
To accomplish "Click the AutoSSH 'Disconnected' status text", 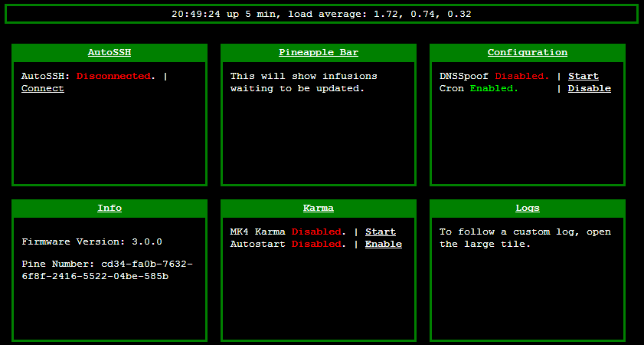I will pos(113,76).
